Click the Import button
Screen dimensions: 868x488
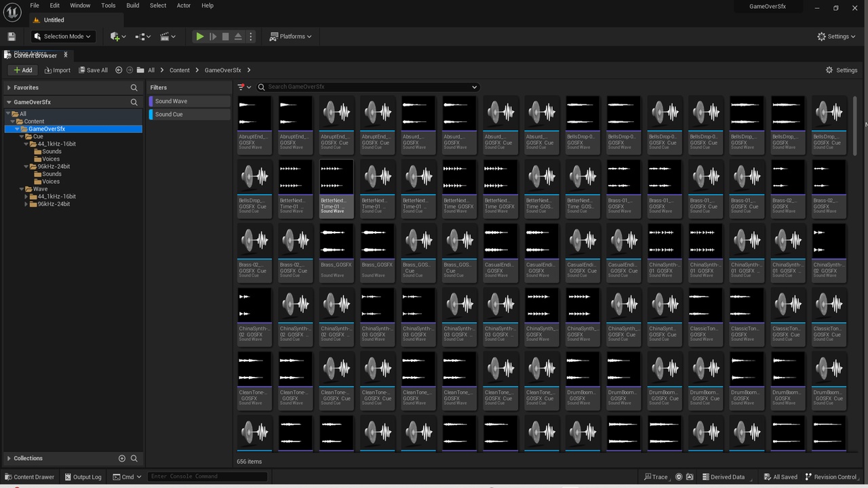pos(57,70)
